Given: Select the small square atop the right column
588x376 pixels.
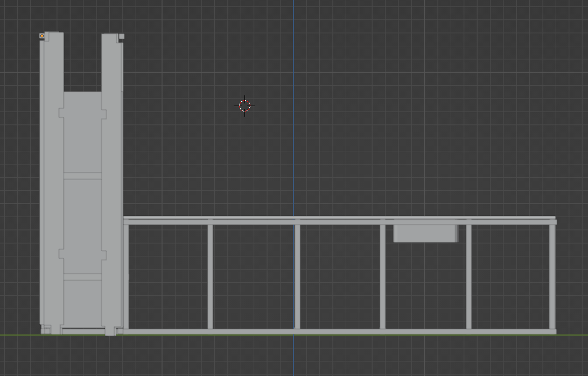Looking at the screenshot, I should (122, 37).
